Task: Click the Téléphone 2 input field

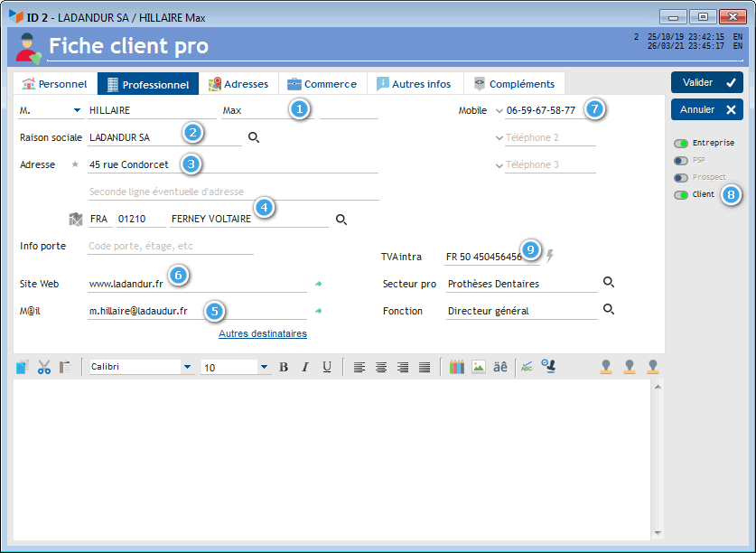Action: pyautogui.click(x=549, y=137)
